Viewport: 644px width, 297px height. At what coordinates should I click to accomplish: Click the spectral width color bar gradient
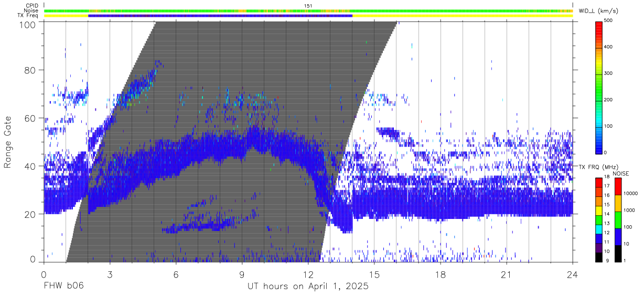pyautogui.click(x=599, y=87)
